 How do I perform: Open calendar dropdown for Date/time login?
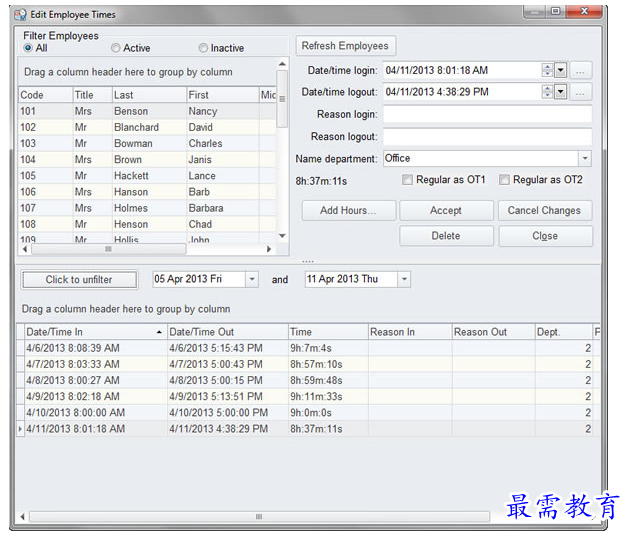[x=561, y=71]
